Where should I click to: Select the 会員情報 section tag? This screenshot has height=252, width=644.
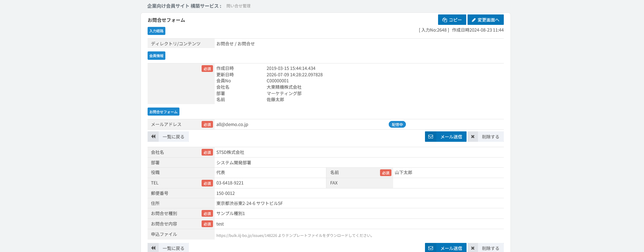pyautogui.click(x=156, y=56)
